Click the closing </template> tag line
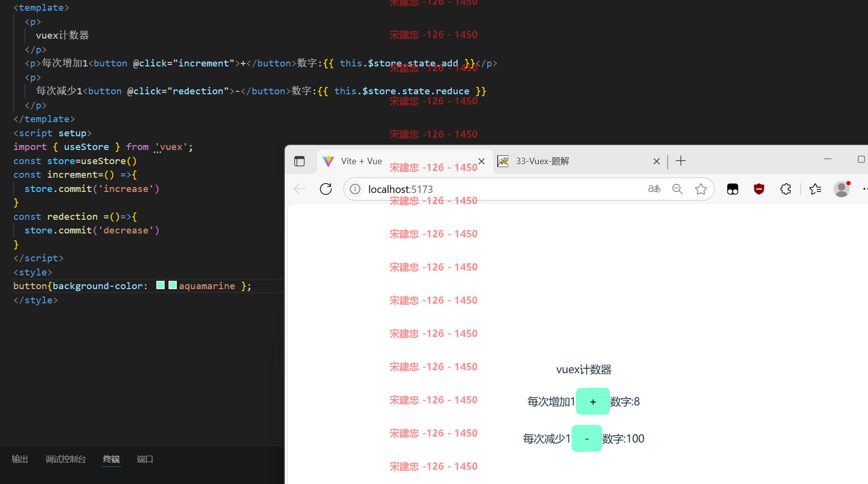 (44, 119)
